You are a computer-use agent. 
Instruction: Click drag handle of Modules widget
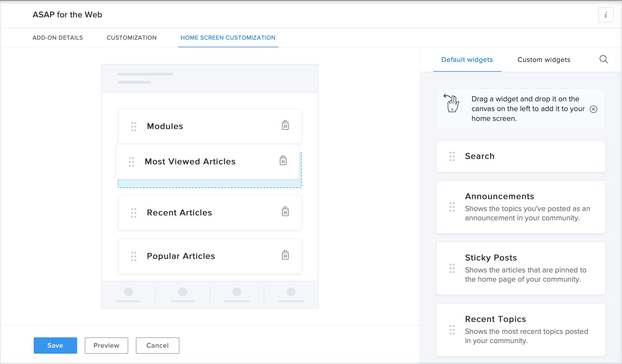[134, 127]
